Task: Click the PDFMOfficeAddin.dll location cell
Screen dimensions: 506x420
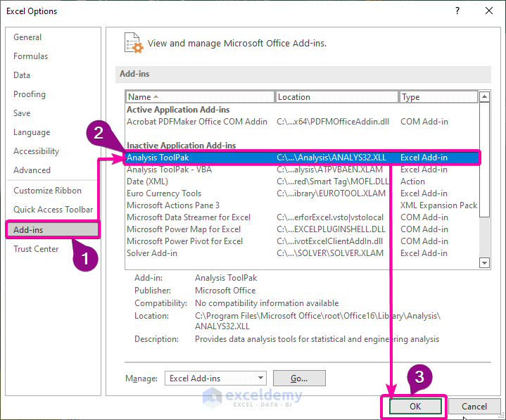Action: tap(333, 122)
